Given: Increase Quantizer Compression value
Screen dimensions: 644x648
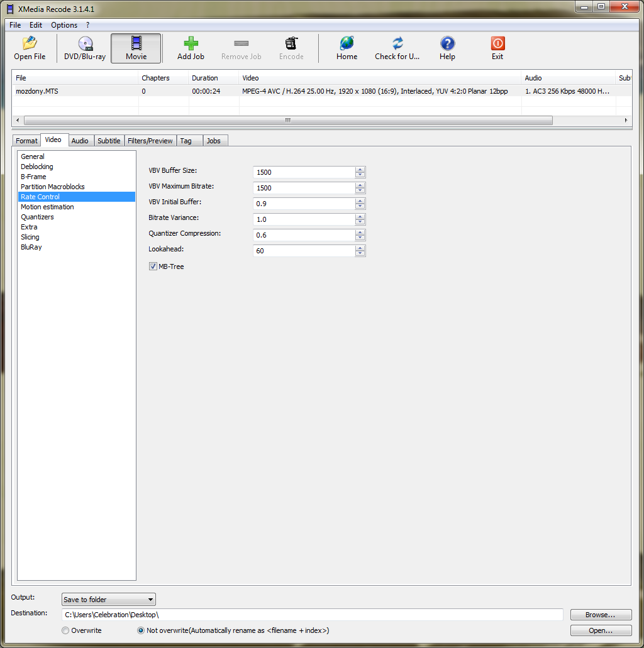Looking at the screenshot, I should coord(360,233).
